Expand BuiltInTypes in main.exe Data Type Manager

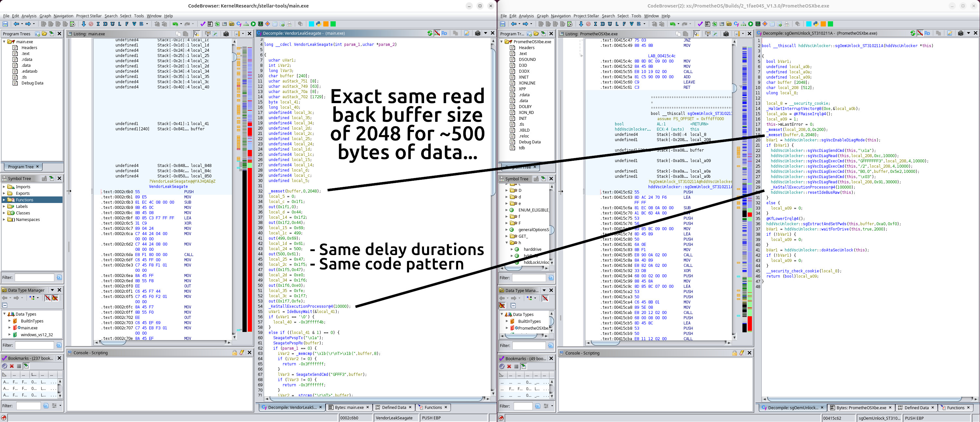pyautogui.click(x=9, y=321)
